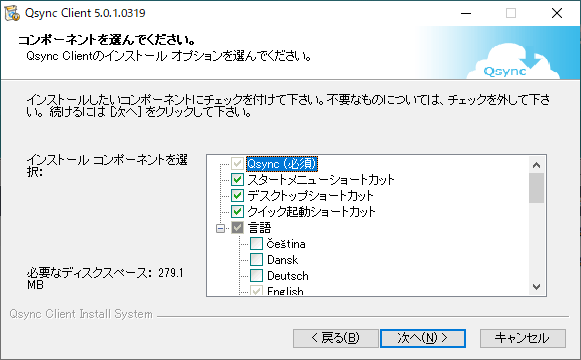Viewport: 581px width, 360px height.
Task: Click the Qsync cloud logo in header
Action: (513, 61)
